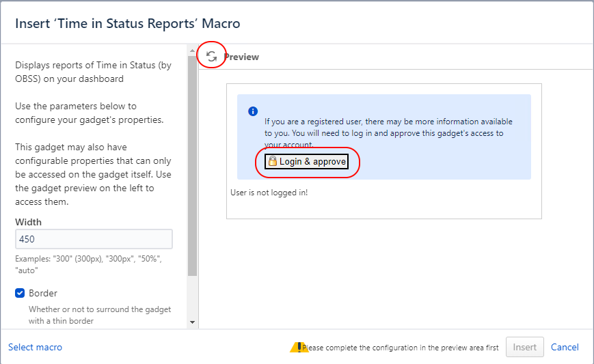Screen dimensions: 594x364
Task: Click the Preview heading label
Action: pos(241,57)
